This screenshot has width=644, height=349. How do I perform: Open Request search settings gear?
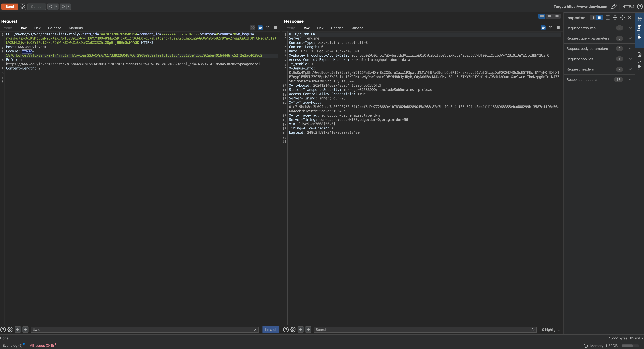(x=10, y=329)
